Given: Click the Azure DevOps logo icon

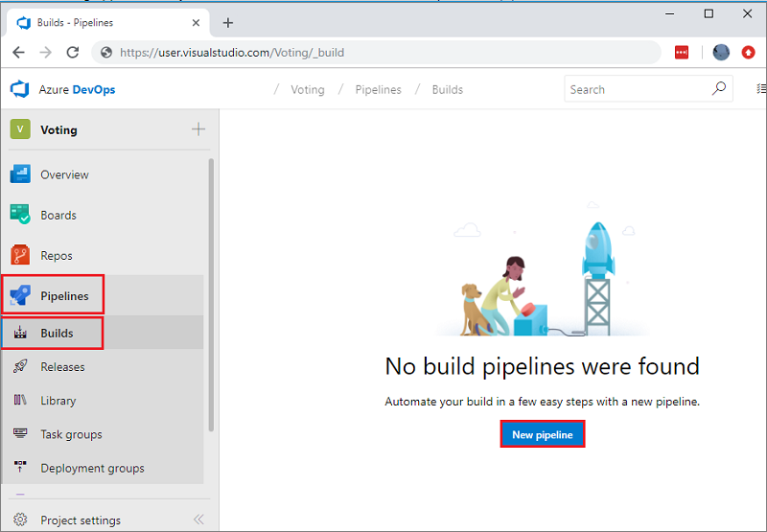Looking at the screenshot, I should [19, 89].
